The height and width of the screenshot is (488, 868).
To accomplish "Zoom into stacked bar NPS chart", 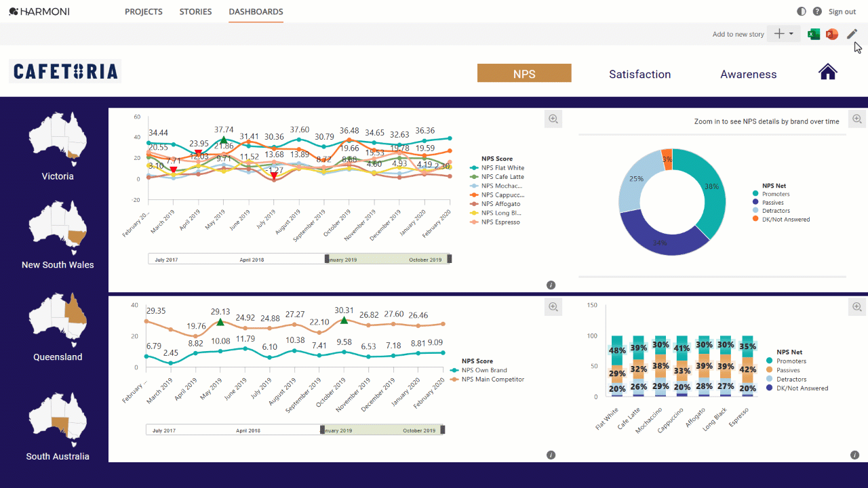I will (x=857, y=307).
